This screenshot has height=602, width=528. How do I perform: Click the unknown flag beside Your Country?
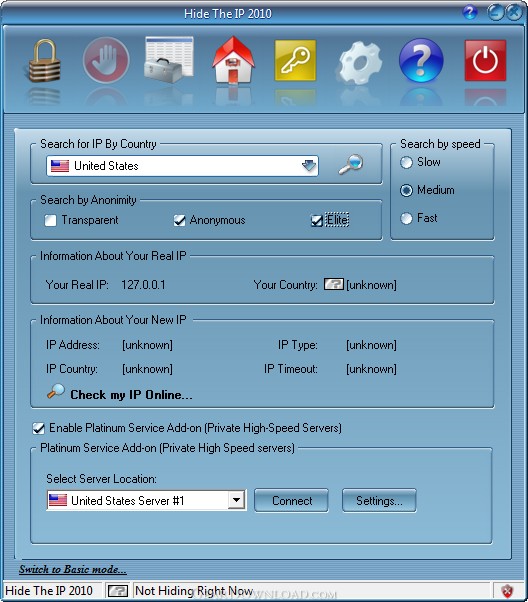tap(334, 284)
